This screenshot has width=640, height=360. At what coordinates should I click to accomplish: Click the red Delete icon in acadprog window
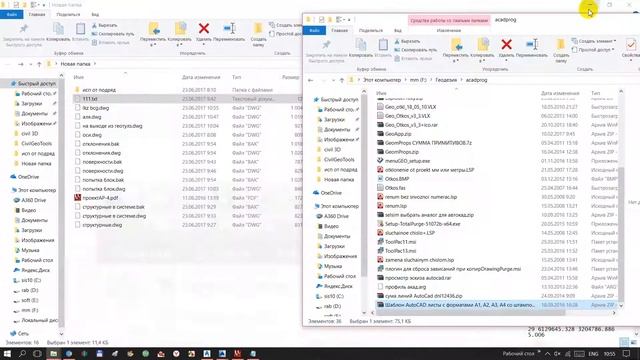tap(507, 44)
